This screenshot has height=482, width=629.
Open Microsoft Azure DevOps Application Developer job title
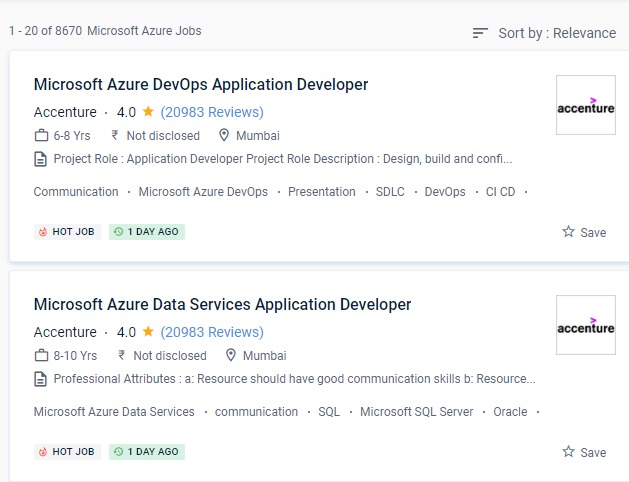point(201,85)
